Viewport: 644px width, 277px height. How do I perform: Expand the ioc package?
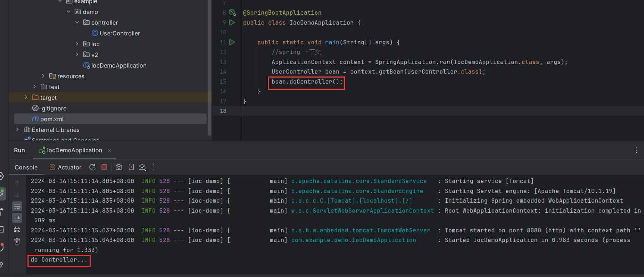(77, 44)
